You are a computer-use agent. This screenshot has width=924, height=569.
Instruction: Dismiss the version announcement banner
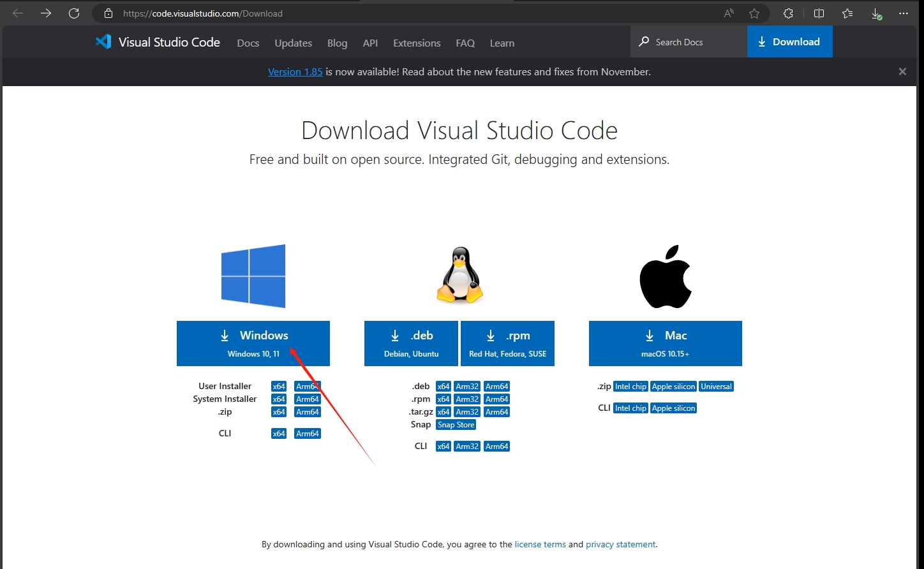(x=902, y=71)
